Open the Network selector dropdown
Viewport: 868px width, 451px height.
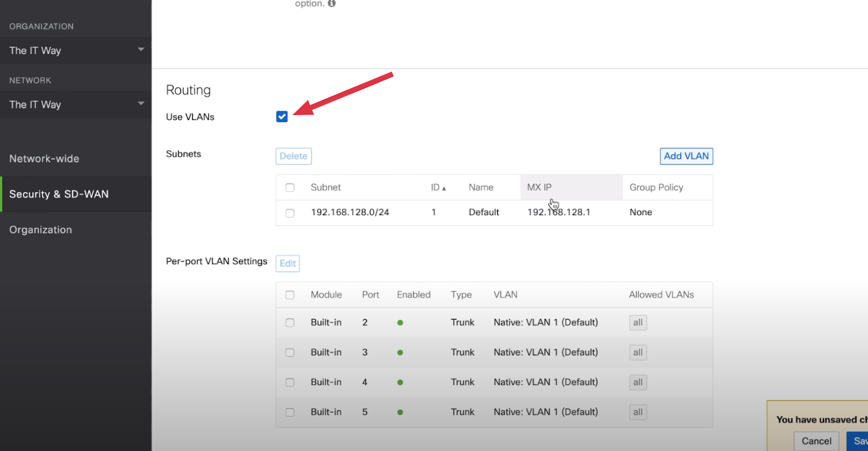click(76, 105)
